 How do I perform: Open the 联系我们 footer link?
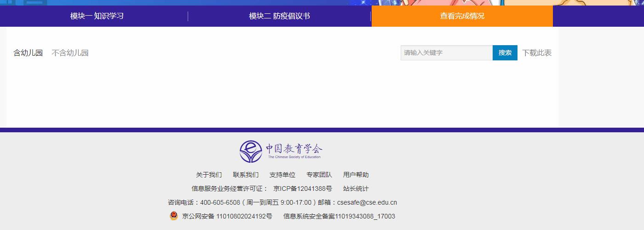click(x=246, y=175)
